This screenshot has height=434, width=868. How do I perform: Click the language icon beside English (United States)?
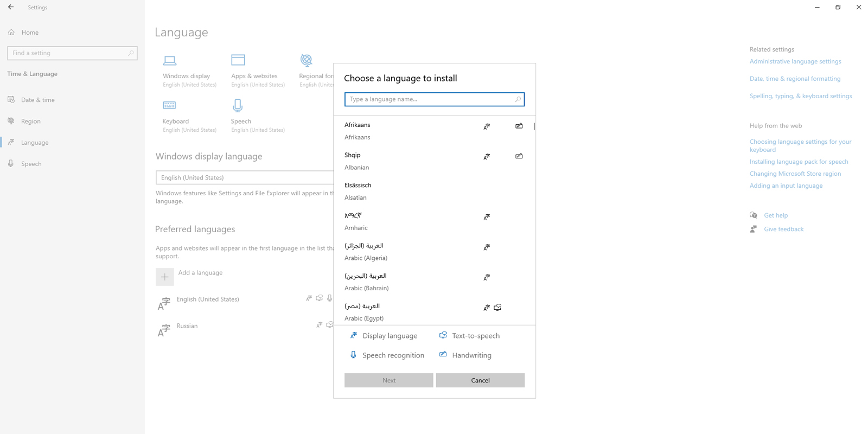(x=164, y=304)
